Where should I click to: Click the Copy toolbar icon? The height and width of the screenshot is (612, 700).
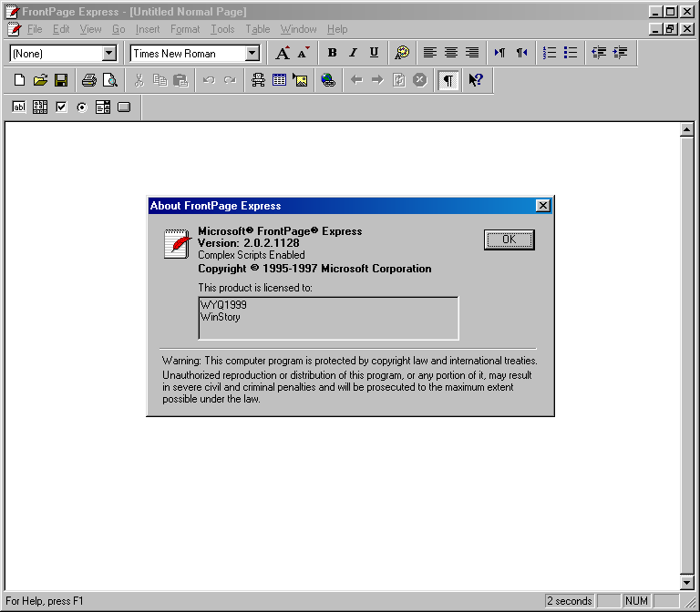(x=160, y=80)
